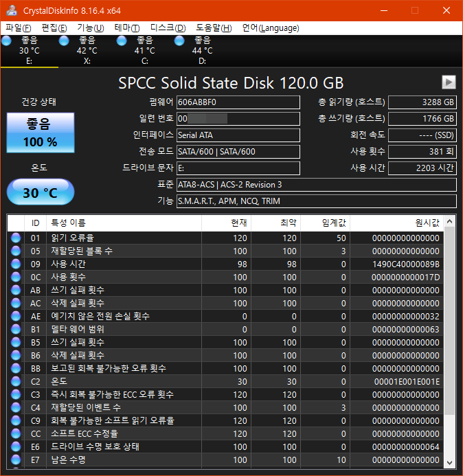Open the 언어(Language) menu
This screenshot has height=476, width=463.
click(271, 28)
